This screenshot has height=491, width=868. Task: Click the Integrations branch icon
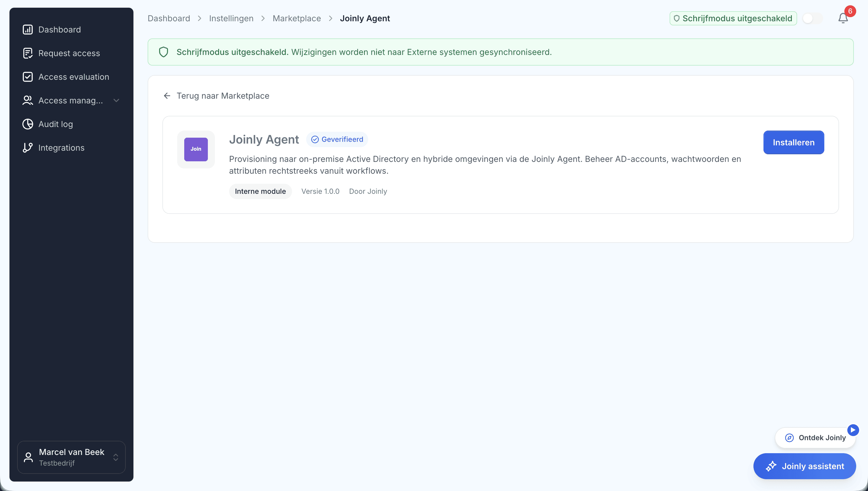click(x=28, y=148)
